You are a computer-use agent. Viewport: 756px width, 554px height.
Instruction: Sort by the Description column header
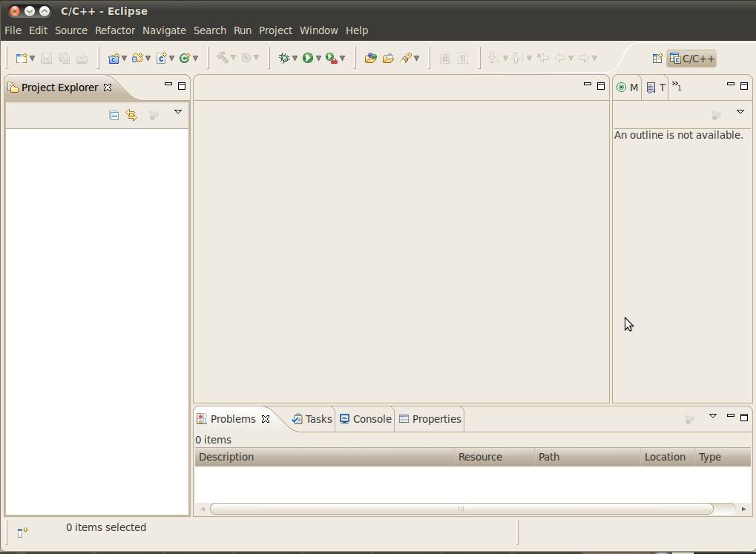[x=324, y=457]
